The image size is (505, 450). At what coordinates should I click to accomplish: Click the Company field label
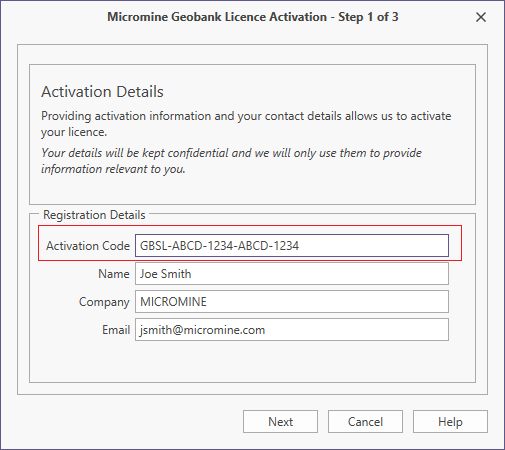pyautogui.click(x=104, y=302)
